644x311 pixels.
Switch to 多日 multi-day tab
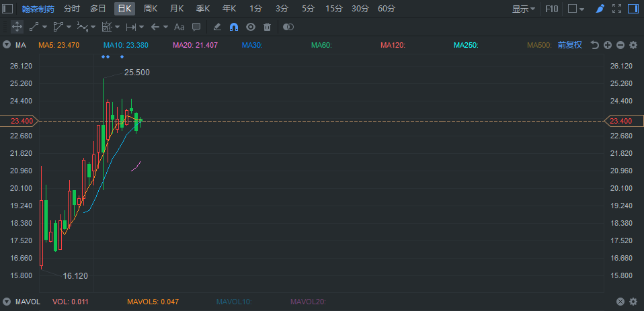point(97,9)
